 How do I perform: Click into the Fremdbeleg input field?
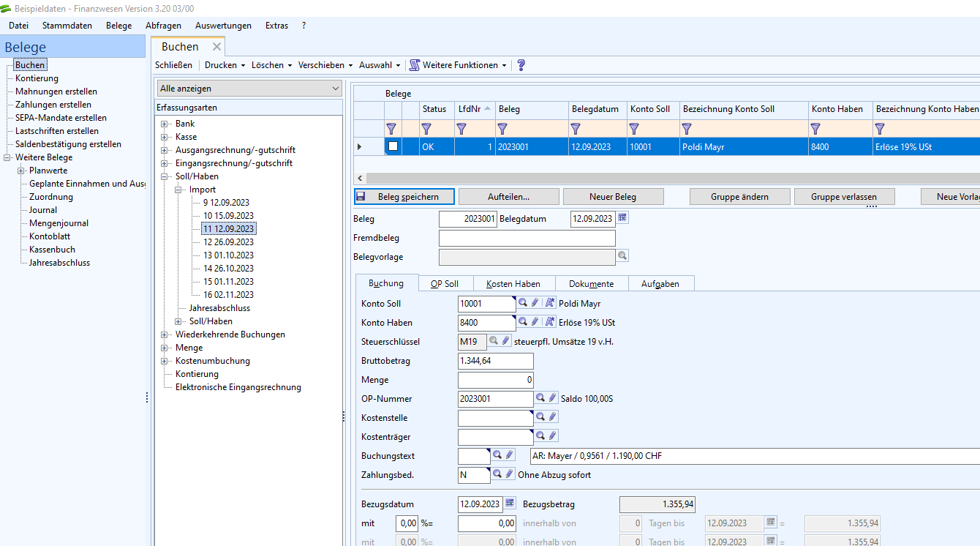527,238
